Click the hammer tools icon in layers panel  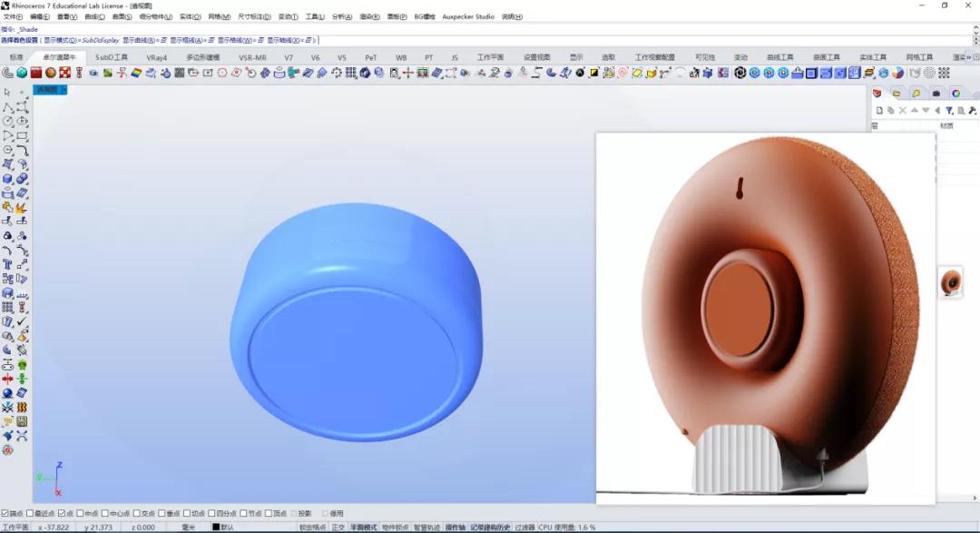click(x=973, y=111)
